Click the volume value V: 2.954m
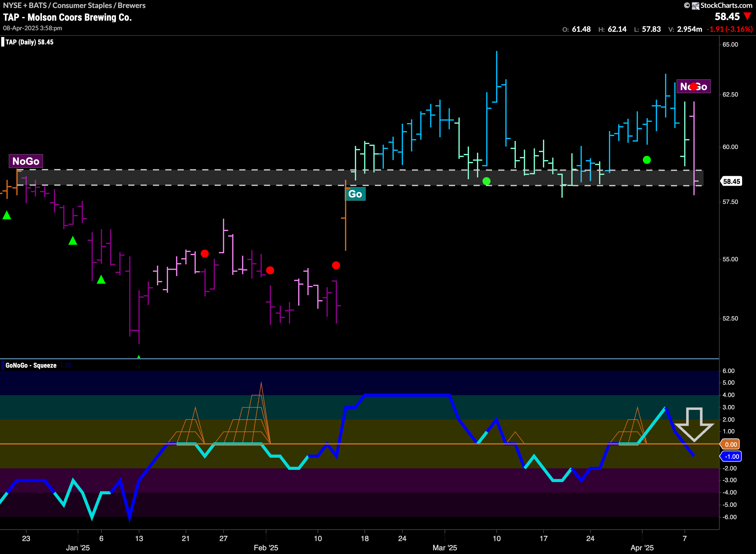Image resolution: width=756 pixels, height=554 pixels. [x=685, y=29]
